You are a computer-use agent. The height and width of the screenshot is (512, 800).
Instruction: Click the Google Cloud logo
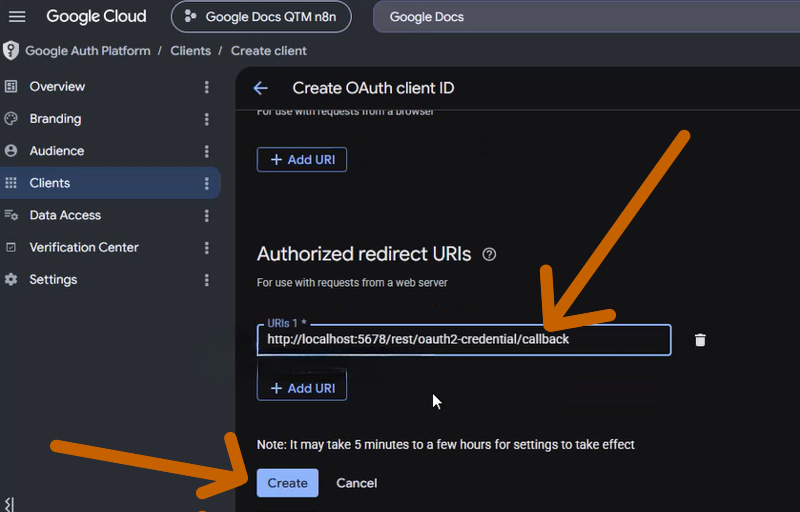click(96, 16)
